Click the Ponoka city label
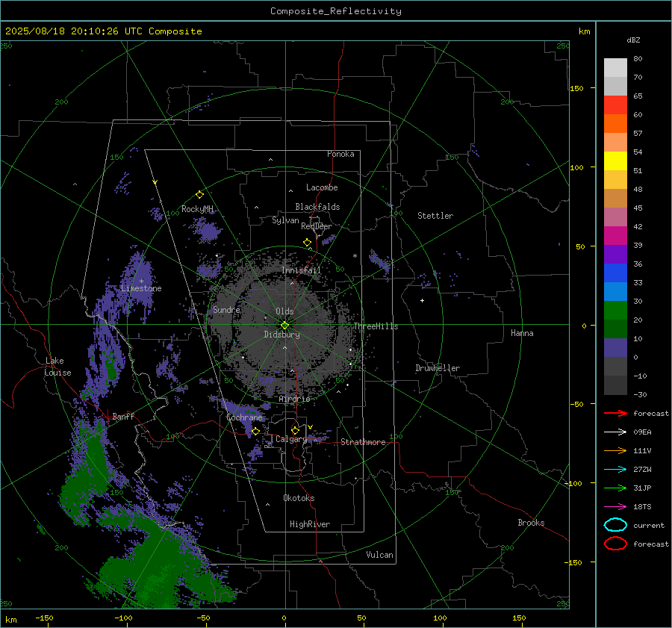 coord(340,154)
